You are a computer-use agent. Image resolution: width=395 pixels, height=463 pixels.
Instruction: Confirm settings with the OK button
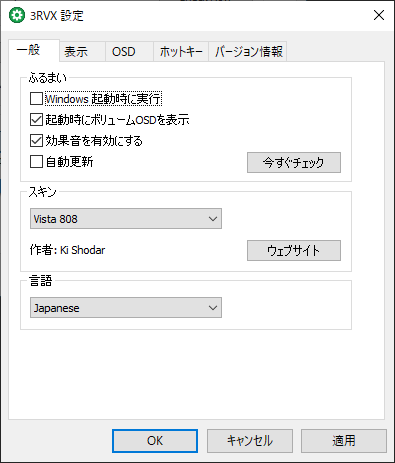click(155, 441)
